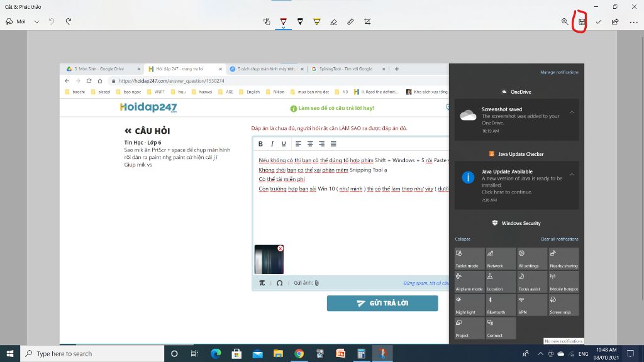The width and height of the screenshot is (644, 362).
Task: Share the snip with the share icon
Action: (615, 22)
